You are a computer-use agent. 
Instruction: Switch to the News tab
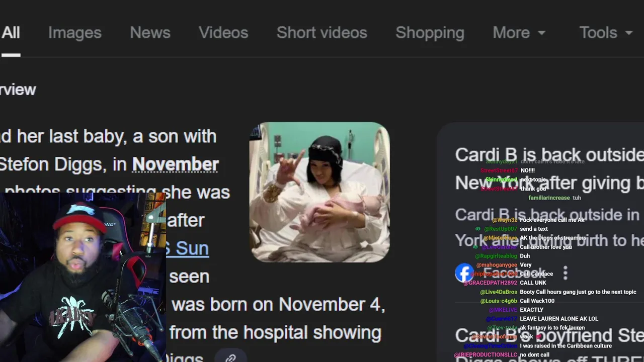(x=150, y=33)
